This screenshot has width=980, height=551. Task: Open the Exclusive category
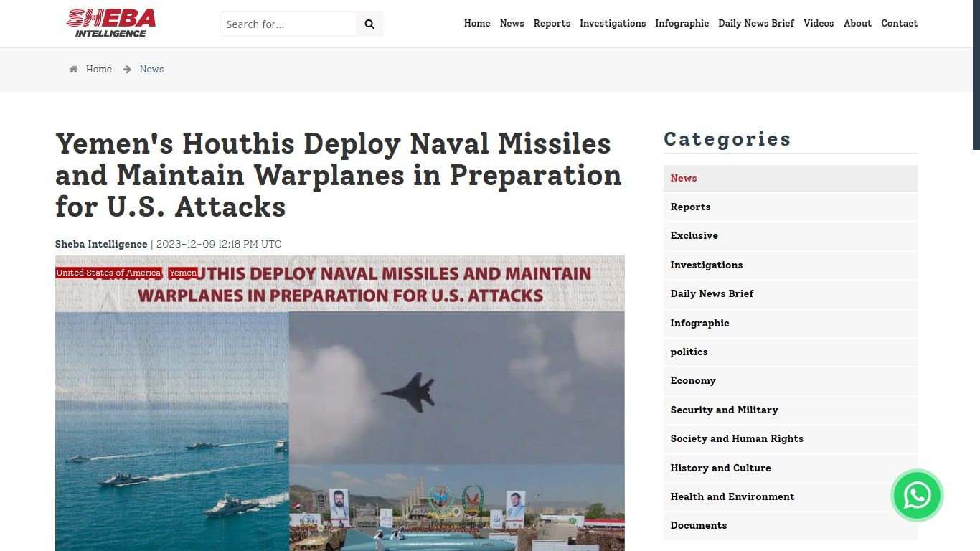694,236
